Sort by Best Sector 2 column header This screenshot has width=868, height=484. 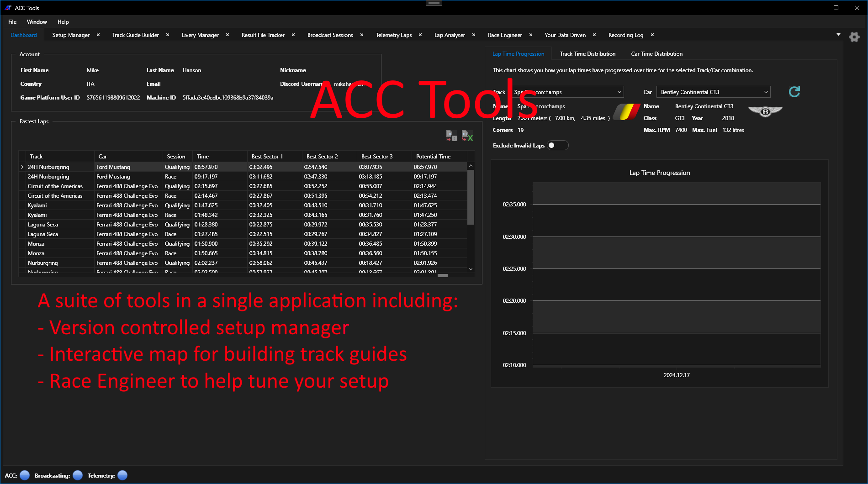point(329,156)
